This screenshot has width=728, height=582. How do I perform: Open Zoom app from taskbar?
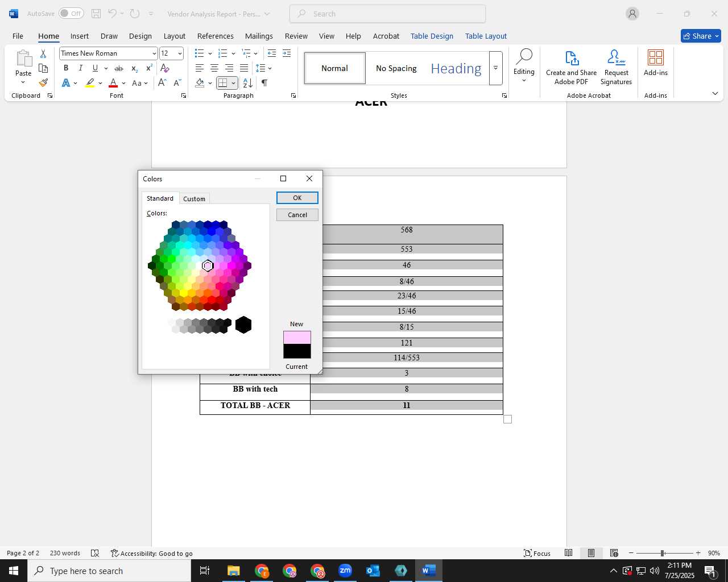click(345, 571)
